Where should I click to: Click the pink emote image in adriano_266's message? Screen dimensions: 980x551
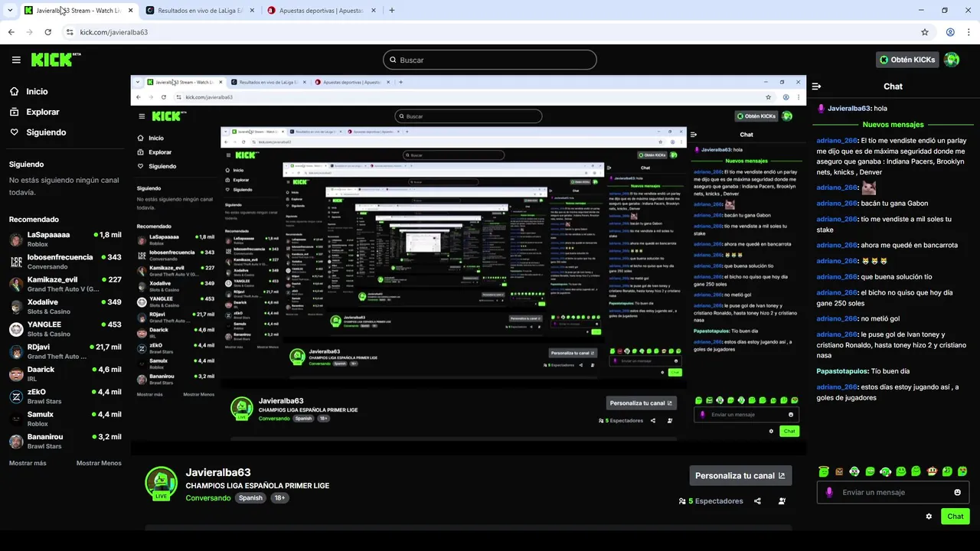[869, 187]
